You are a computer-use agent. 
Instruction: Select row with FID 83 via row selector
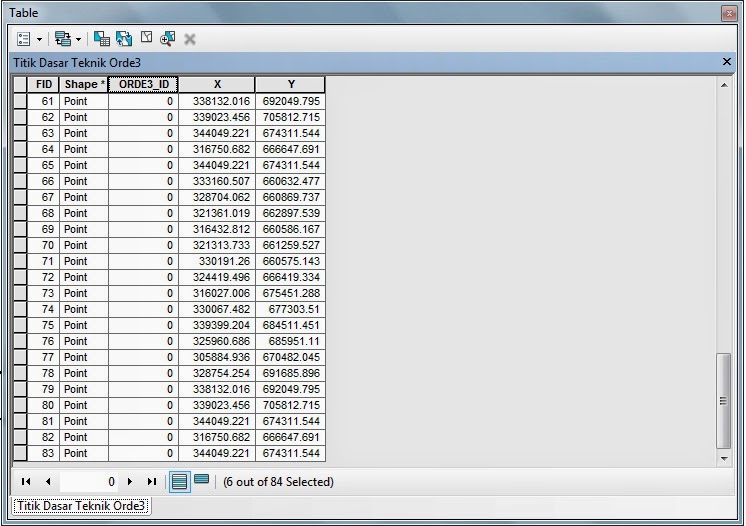(20, 453)
